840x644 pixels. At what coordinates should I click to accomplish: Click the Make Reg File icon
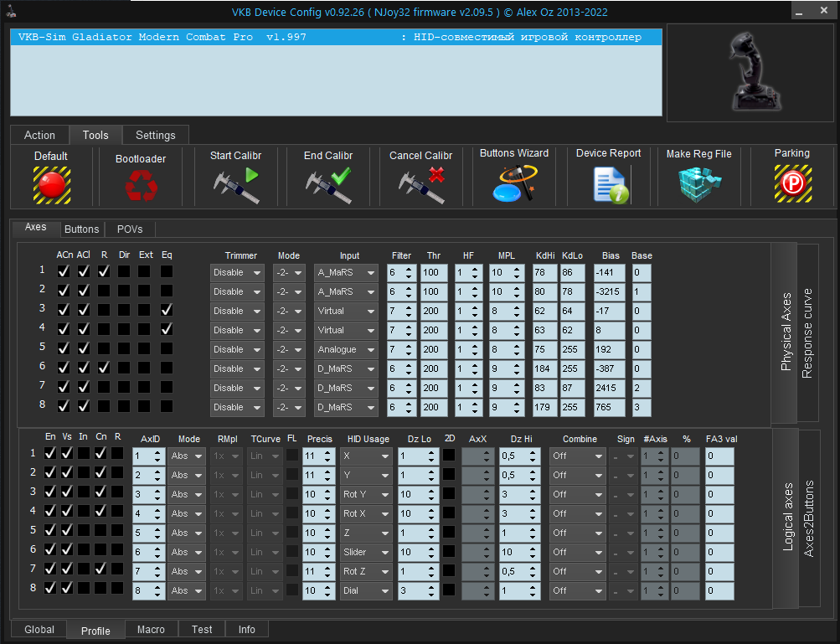coord(698,184)
